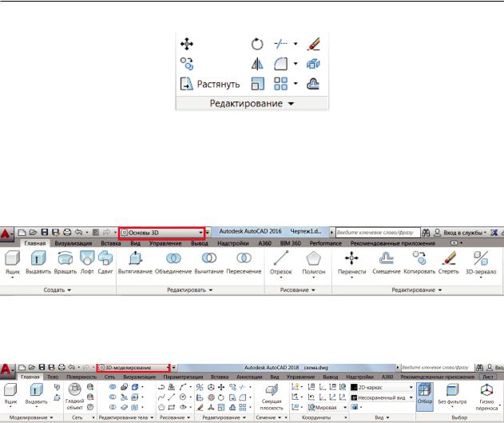Click the Перенести move tool
This screenshot has width=504, height=423.
(x=351, y=264)
